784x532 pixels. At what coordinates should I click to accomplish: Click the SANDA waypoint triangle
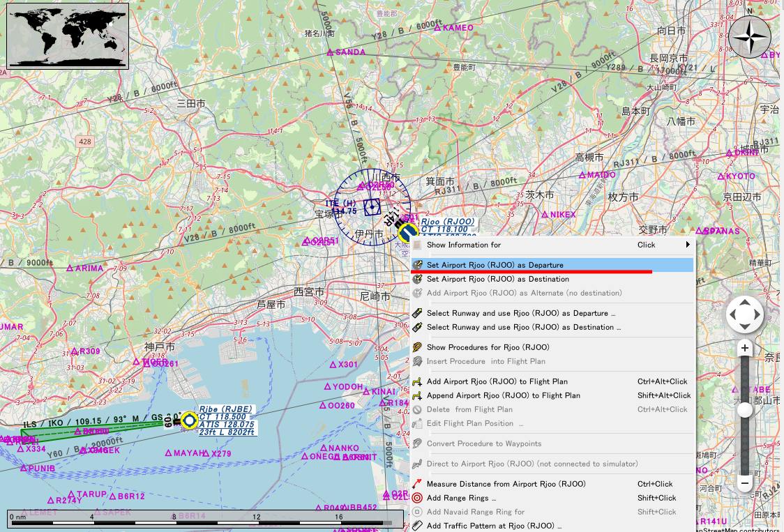pos(331,52)
